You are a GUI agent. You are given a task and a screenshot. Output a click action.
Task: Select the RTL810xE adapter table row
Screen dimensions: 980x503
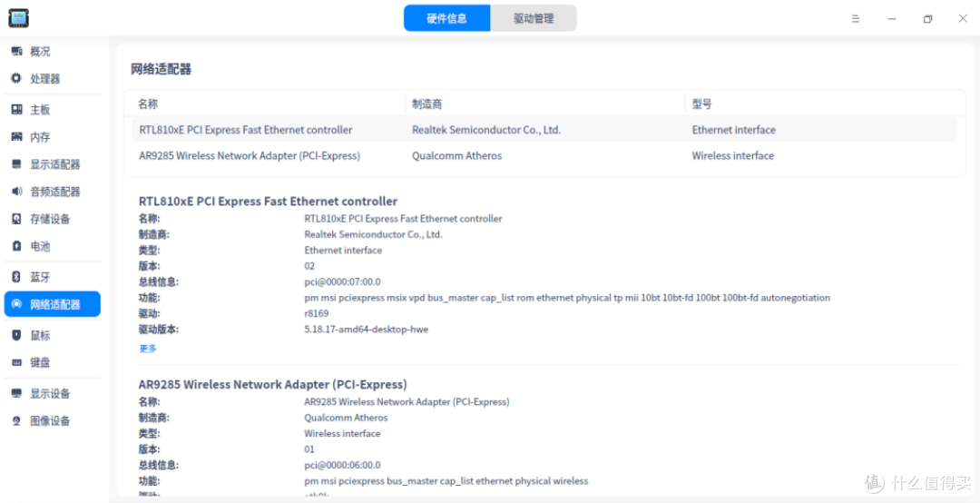point(544,130)
